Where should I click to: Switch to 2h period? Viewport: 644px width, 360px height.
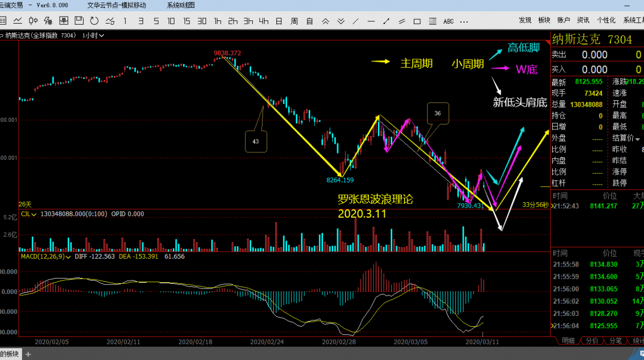click(233, 21)
